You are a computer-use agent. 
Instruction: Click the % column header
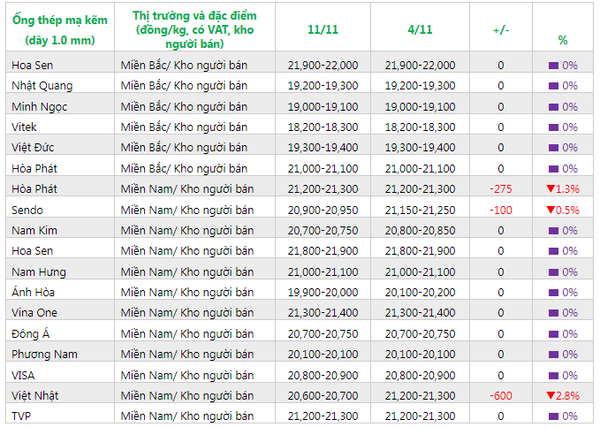[562, 40]
